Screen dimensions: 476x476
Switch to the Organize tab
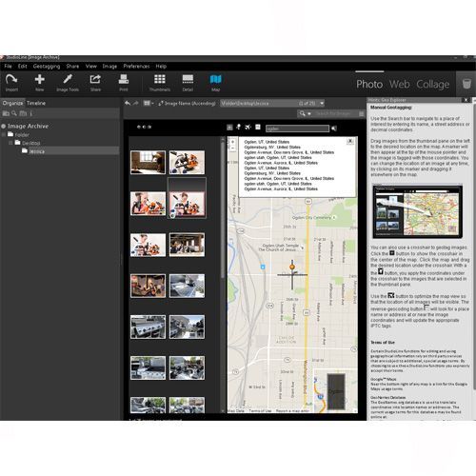(x=12, y=103)
